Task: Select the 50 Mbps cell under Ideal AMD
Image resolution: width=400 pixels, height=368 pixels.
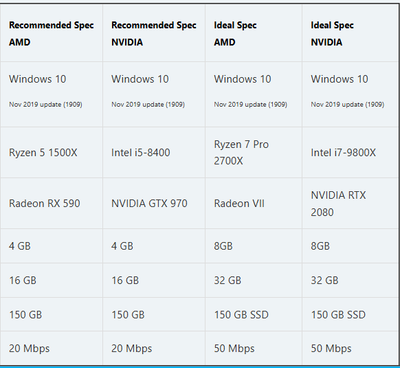Action: (x=254, y=348)
